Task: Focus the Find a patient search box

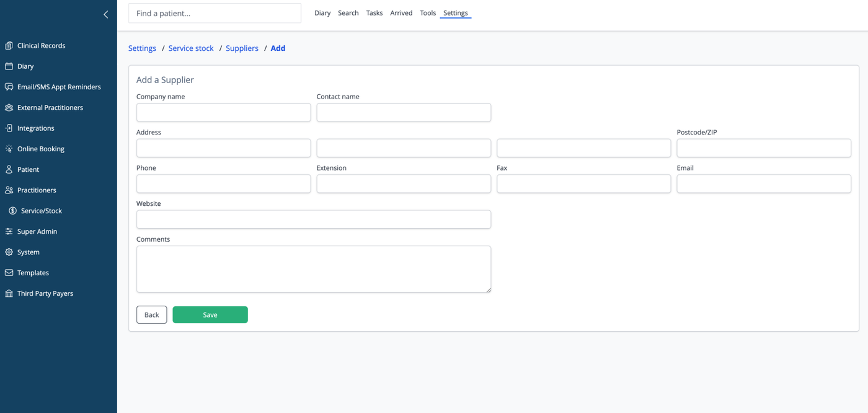Action: tap(215, 13)
